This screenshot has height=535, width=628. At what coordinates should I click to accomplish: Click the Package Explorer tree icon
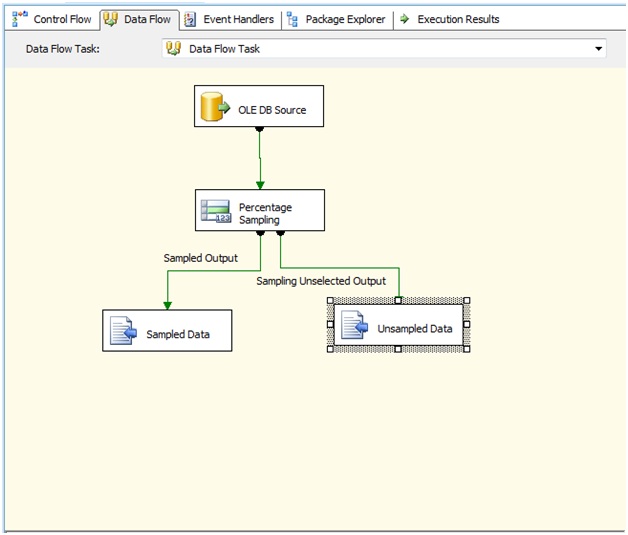292,19
